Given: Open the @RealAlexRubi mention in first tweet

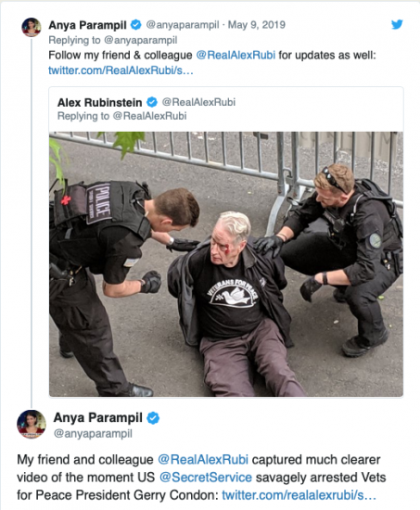Looking at the screenshot, I should 235,55.
